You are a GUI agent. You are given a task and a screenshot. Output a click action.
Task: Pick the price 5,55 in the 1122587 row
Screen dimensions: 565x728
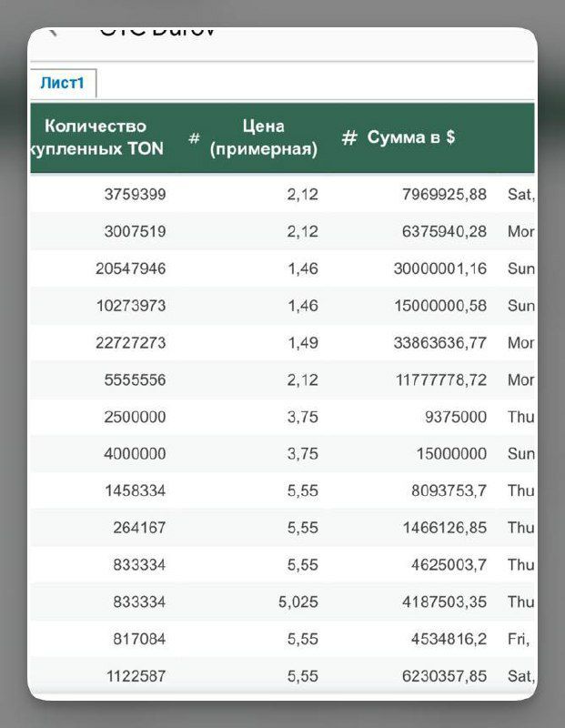(303, 676)
